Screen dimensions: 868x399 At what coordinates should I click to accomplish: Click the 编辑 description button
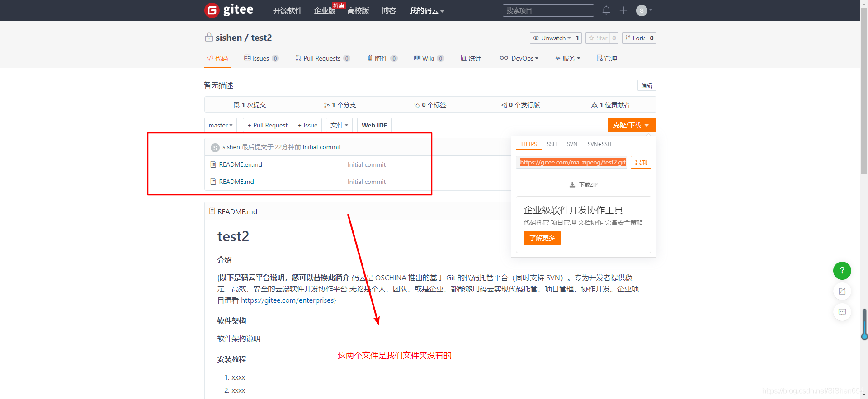(646, 85)
